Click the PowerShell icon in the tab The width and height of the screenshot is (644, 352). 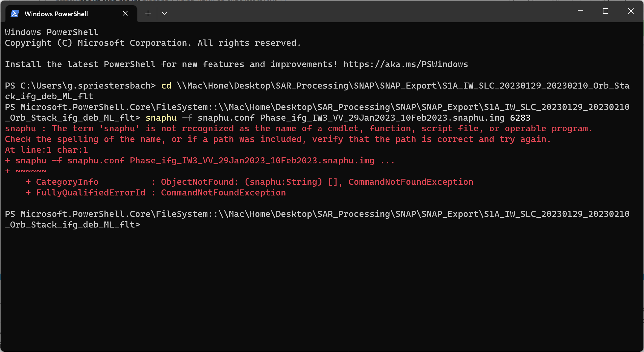(x=15, y=13)
